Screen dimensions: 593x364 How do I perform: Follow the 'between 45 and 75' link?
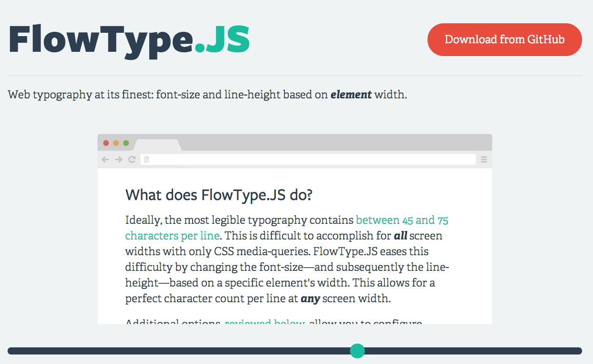pyautogui.click(x=402, y=220)
